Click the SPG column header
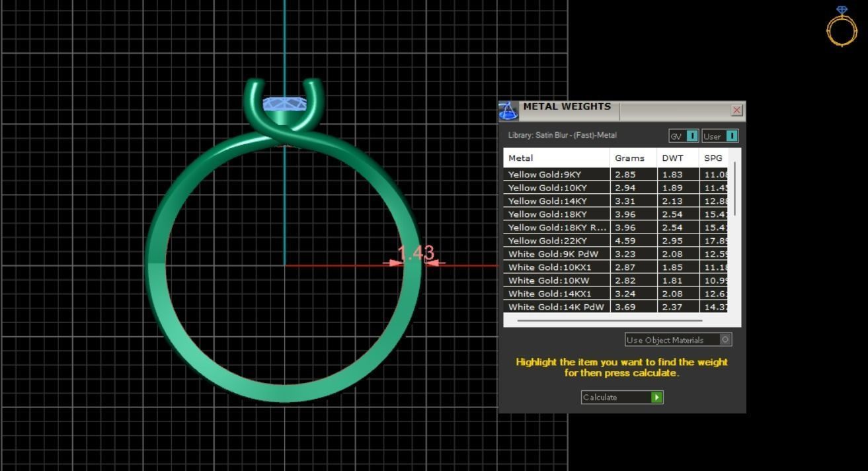868x471 pixels. point(713,158)
